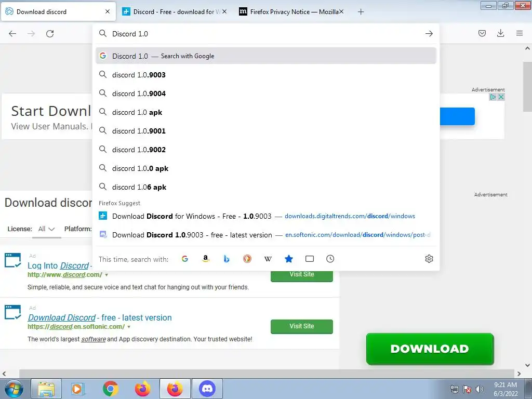
Task: Click Visit Site for softonic ad
Action: (x=302, y=326)
